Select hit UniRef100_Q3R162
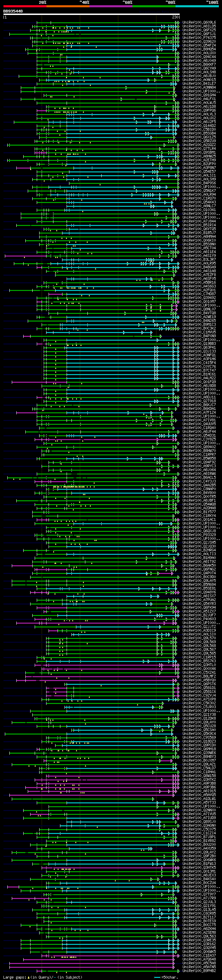222x980 pixels. click(199, 943)
